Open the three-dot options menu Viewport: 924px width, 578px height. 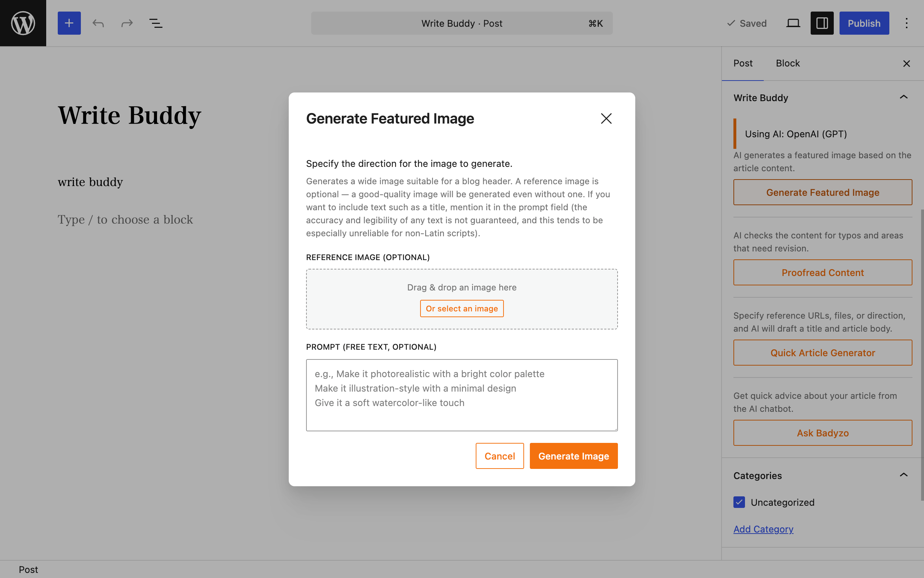tap(906, 23)
